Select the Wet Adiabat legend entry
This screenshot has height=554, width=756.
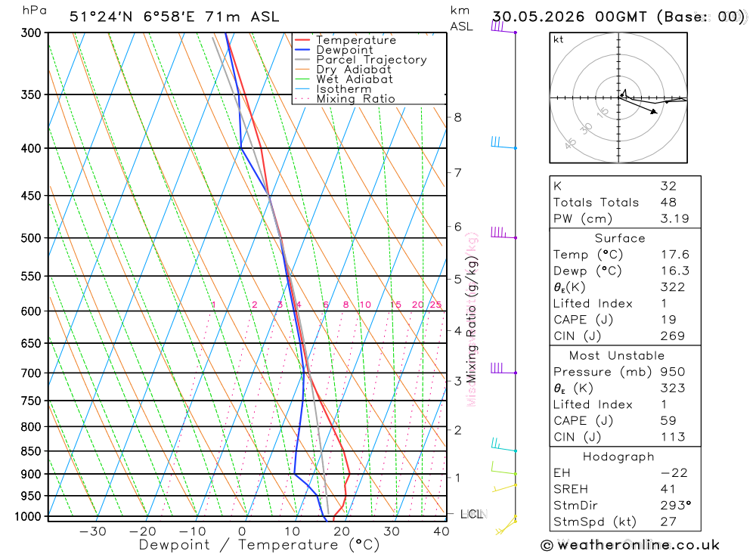(x=344, y=79)
